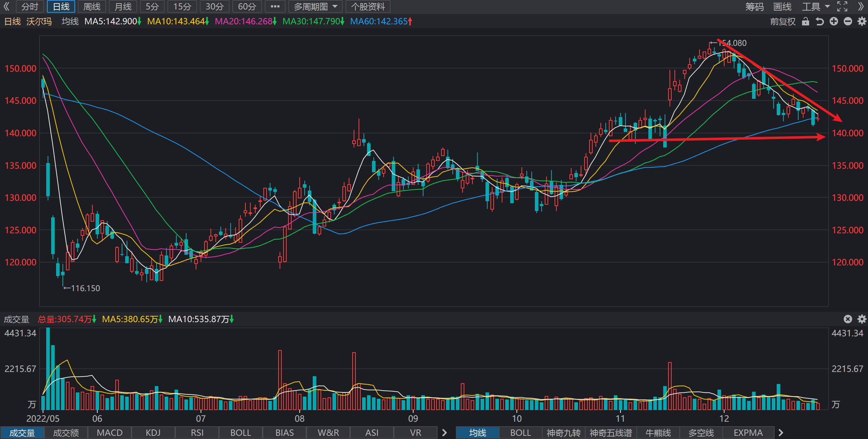Image resolution: width=868 pixels, height=439 pixels.
Task: Select the 月线 period tab
Action: point(123,6)
